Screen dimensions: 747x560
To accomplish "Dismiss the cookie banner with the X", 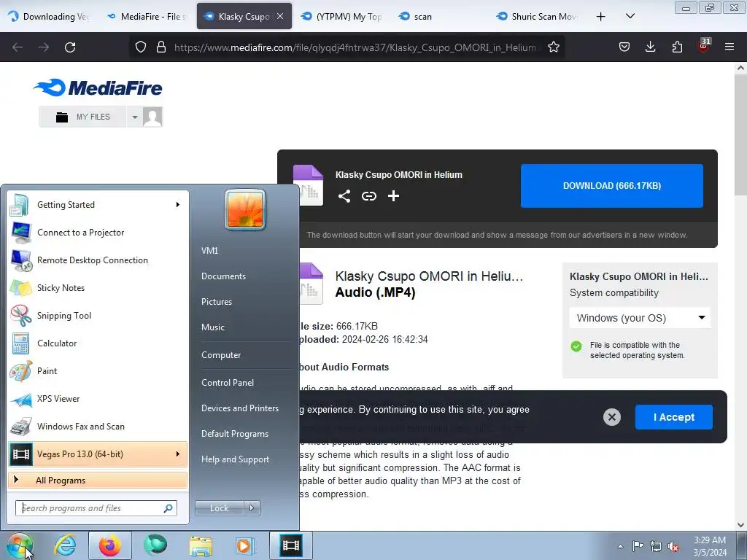I will [612, 418].
